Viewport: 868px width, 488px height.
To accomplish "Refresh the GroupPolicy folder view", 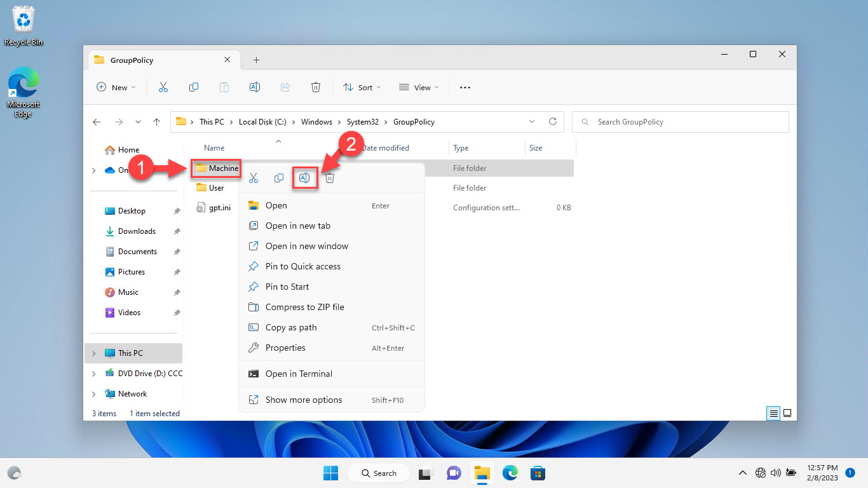I will 553,121.
